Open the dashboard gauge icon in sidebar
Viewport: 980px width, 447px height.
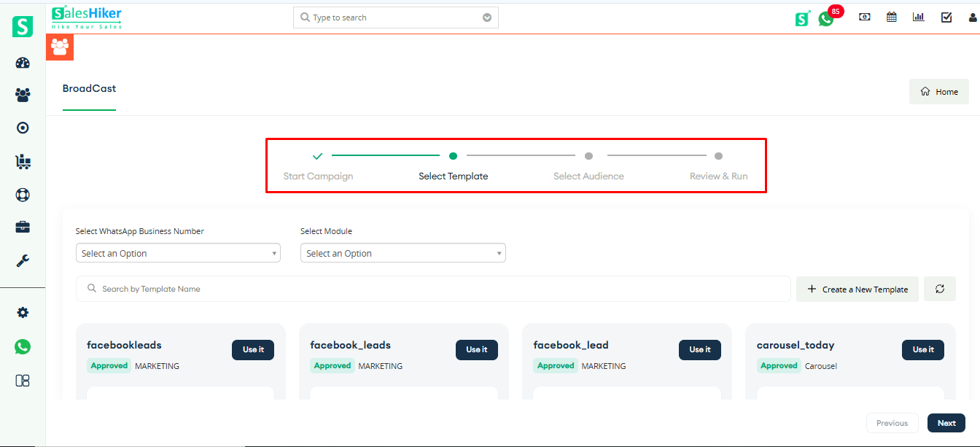23,63
